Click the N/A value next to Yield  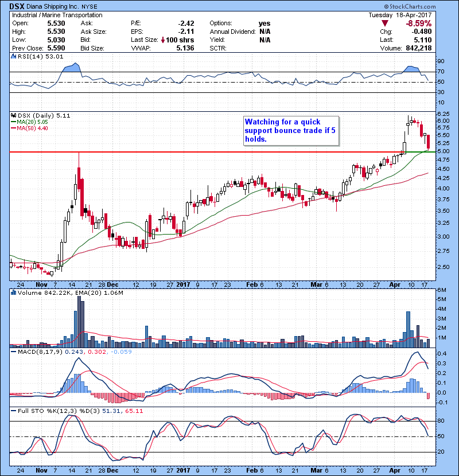(x=265, y=40)
